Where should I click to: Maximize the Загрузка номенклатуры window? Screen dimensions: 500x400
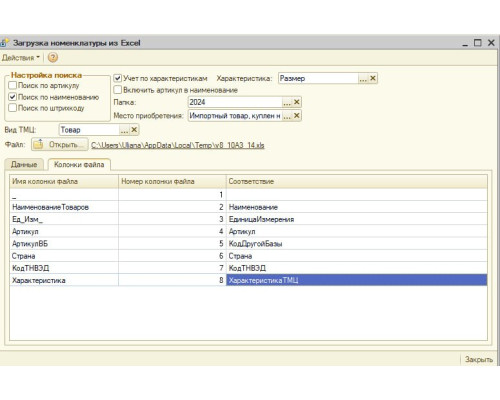[478, 43]
